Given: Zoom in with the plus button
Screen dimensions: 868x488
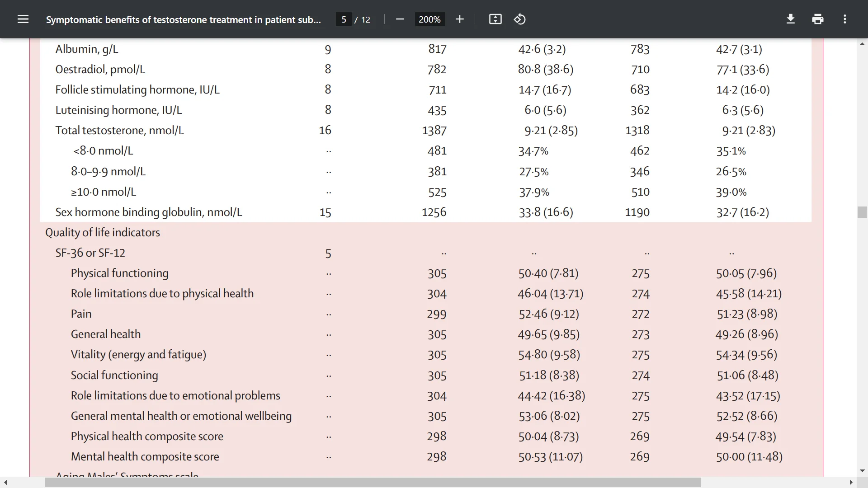Looking at the screenshot, I should [x=460, y=19].
